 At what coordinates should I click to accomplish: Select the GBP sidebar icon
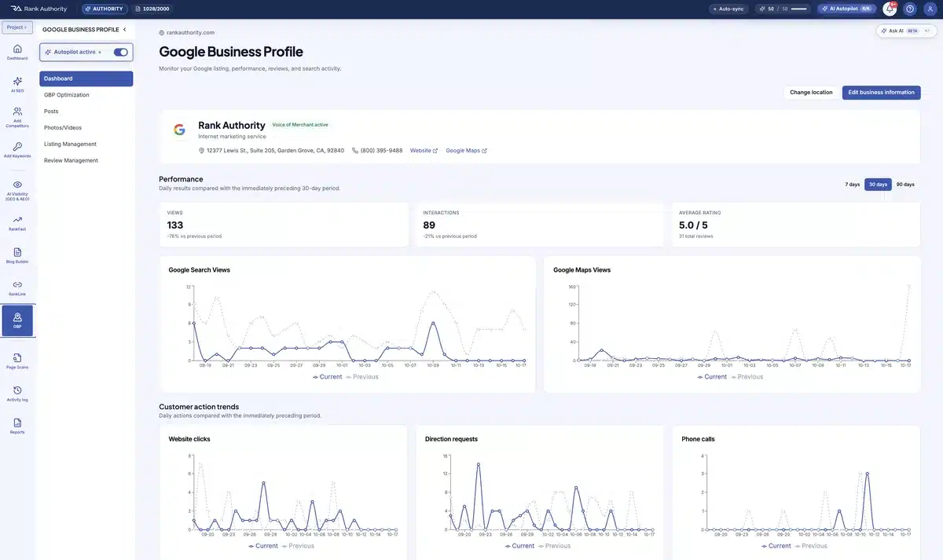point(17,320)
